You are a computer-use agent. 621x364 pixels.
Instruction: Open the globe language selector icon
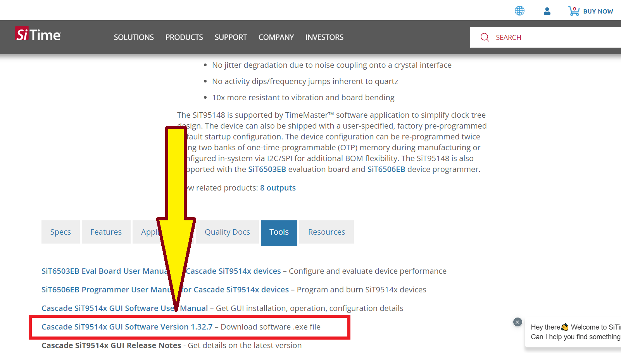[519, 11]
